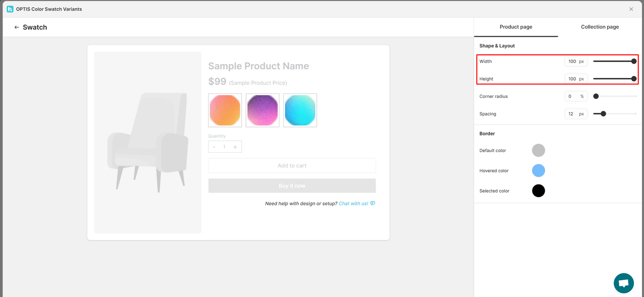The width and height of the screenshot is (644, 297).
Task: Open the live chat bubble widget
Action: [x=623, y=283]
